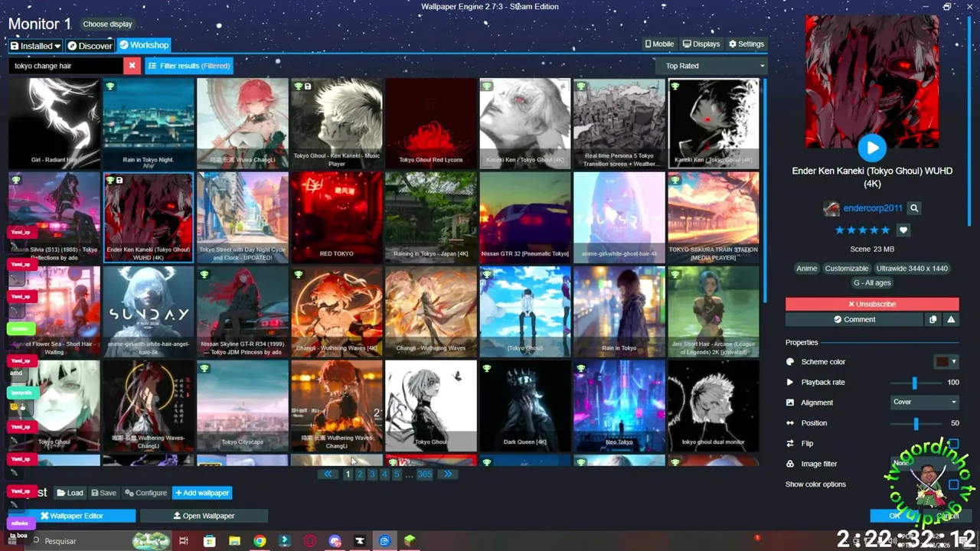Click the Choose display button
This screenshot has width=980, height=551.
[107, 24]
